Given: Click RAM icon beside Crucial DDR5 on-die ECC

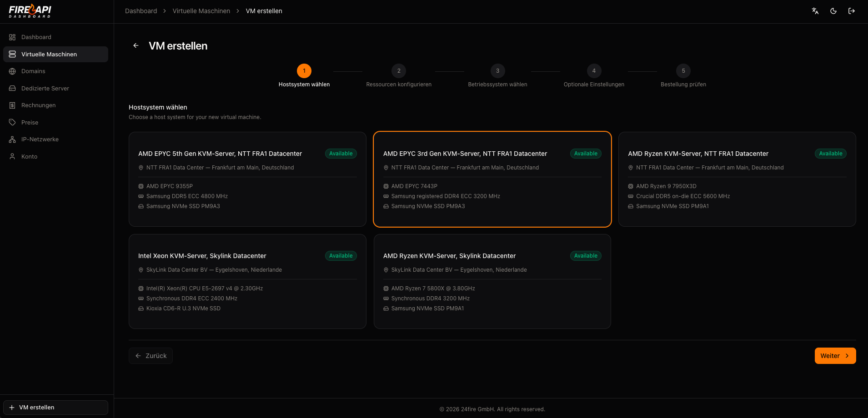Looking at the screenshot, I should point(631,196).
